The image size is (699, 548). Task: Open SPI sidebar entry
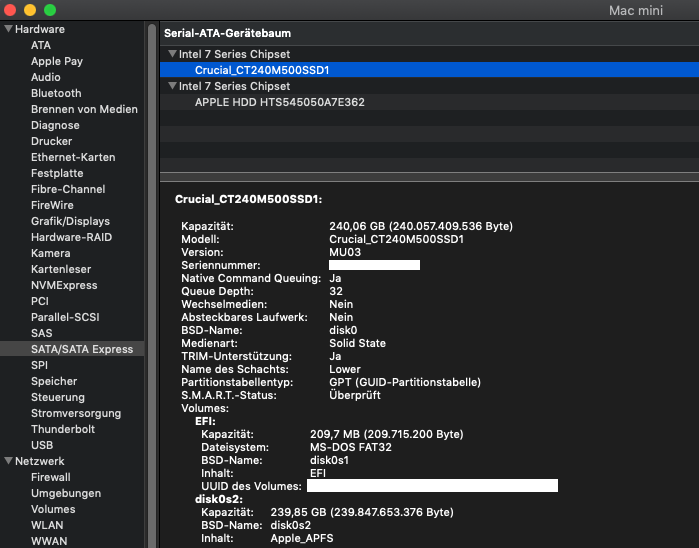pyautogui.click(x=39, y=365)
